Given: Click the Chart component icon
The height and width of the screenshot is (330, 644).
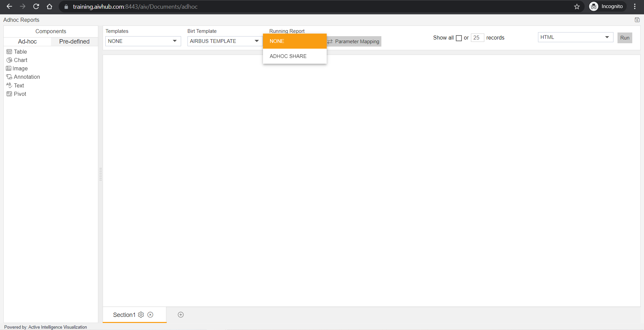Looking at the screenshot, I should pyautogui.click(x=9, y=60).
